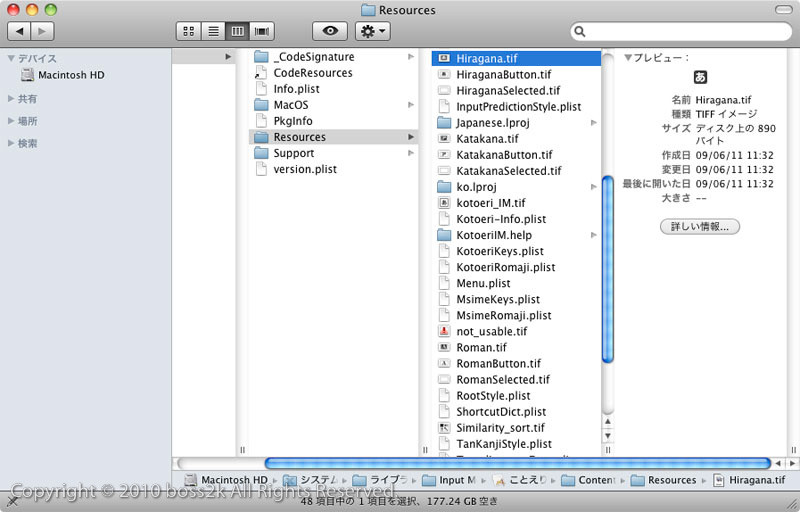Expand the 共有 sidebar section
This screenshot has height=512, width=800.
coord(11,98)
